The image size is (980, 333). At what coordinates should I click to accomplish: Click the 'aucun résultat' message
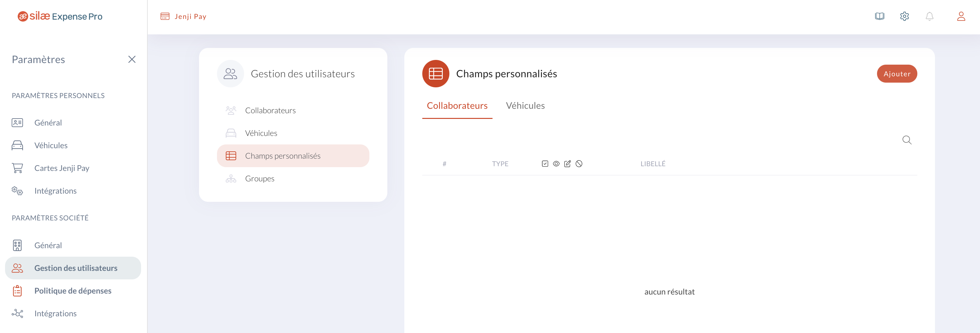669,292
